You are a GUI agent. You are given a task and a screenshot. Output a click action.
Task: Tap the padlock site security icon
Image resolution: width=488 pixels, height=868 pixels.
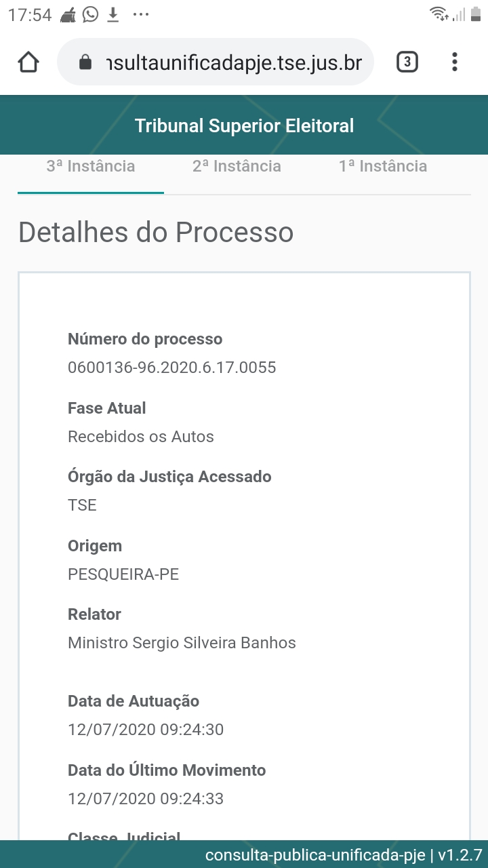(85, 63)
